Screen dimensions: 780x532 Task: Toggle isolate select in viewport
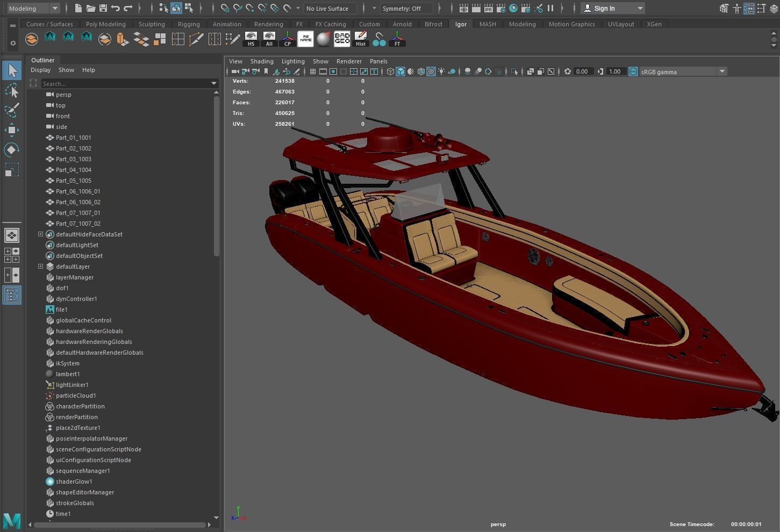[x=515, y=71]
